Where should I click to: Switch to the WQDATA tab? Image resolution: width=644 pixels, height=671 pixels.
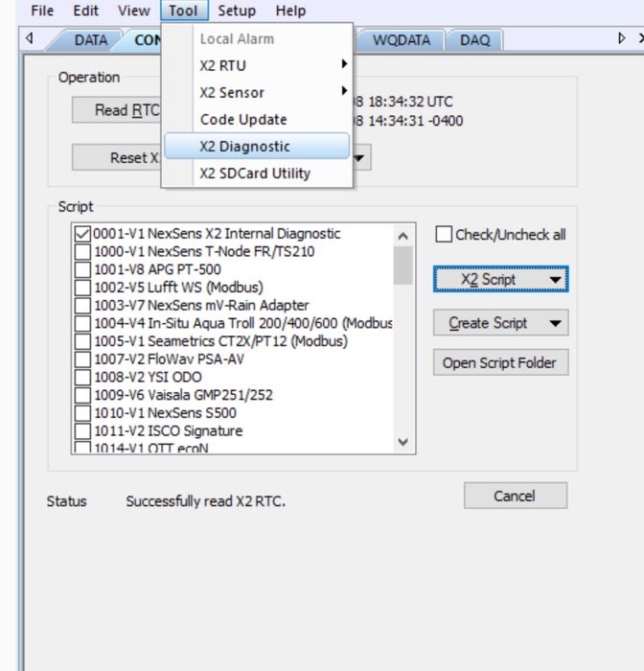(x=401, y=40)
